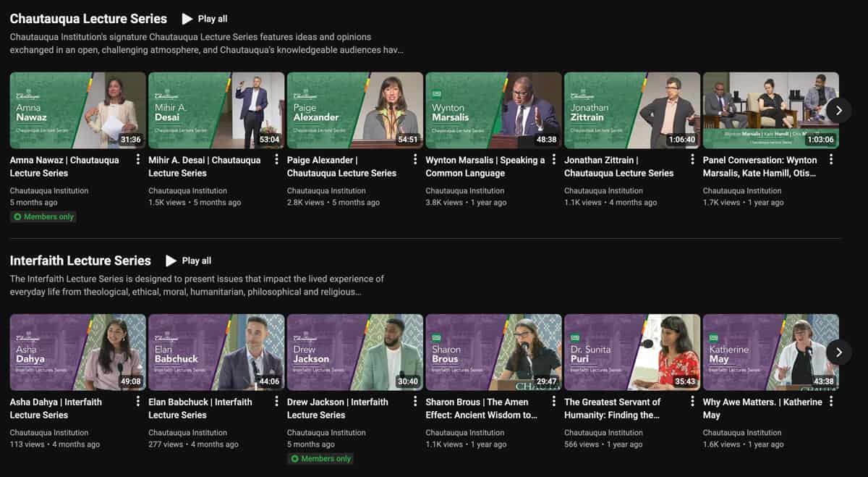Open Asha Dahya video thumbnail
Image resolution: width=868 pixels, height=477 pixels.
[x=78, y=353]
